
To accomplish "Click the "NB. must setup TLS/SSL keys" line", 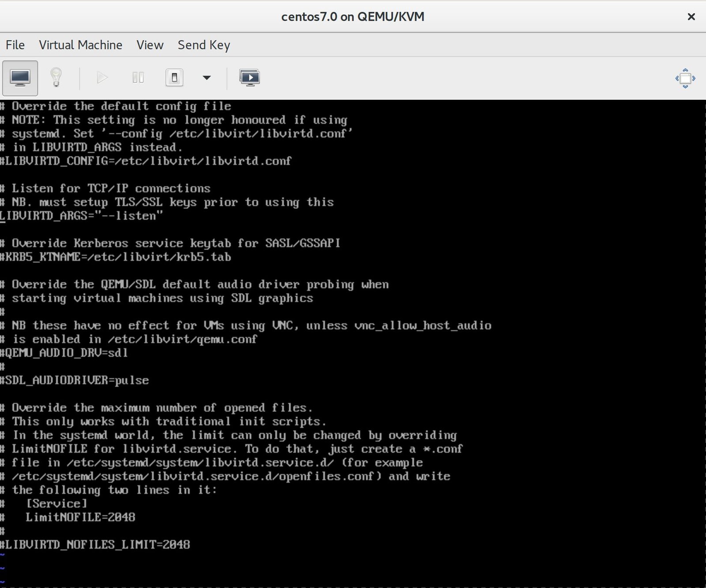I will (167, 202).
